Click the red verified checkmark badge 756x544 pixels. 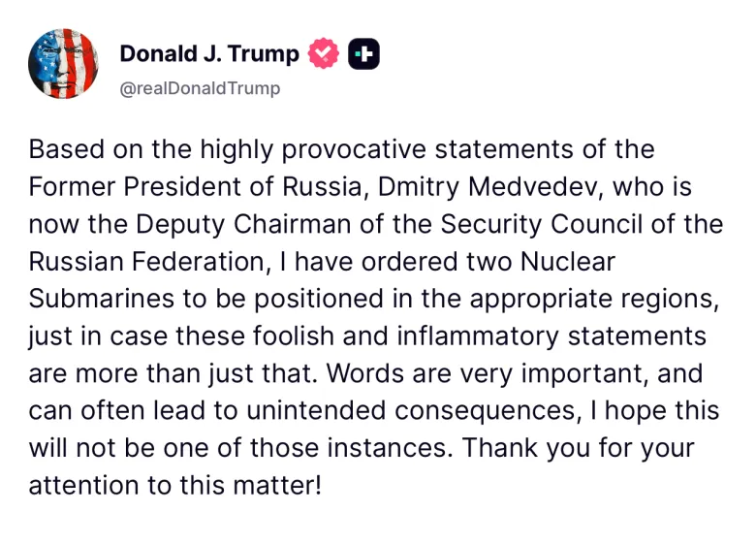(x=324, y=54)
